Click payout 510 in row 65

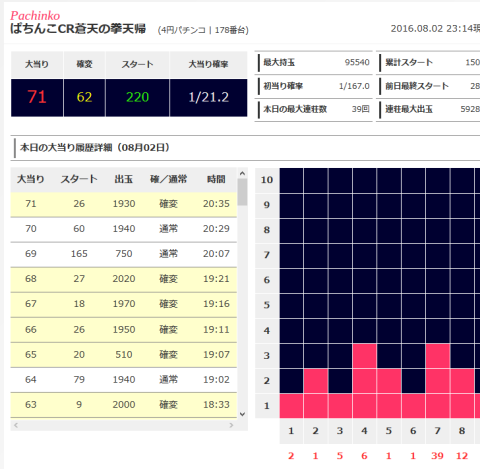point(124,354)
